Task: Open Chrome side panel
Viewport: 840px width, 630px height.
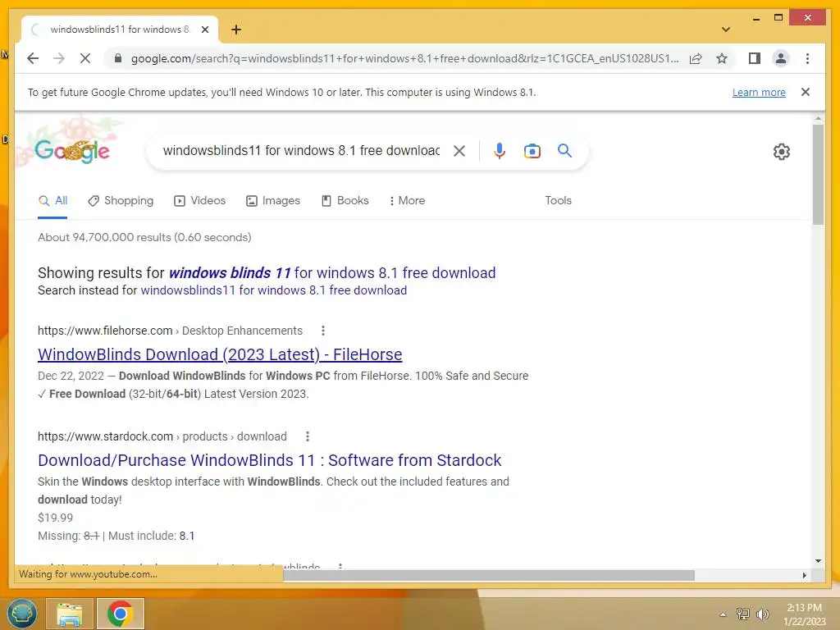Action: [755, 58]
